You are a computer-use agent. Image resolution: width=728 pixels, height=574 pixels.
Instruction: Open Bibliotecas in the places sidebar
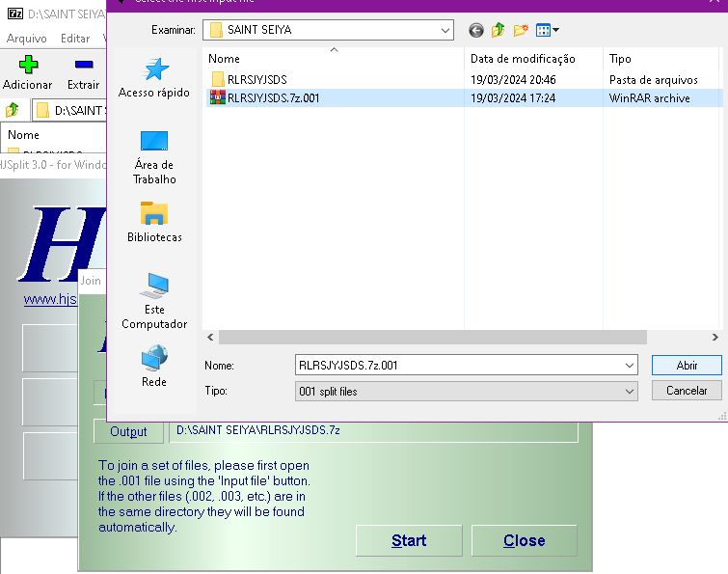[154, 222]
